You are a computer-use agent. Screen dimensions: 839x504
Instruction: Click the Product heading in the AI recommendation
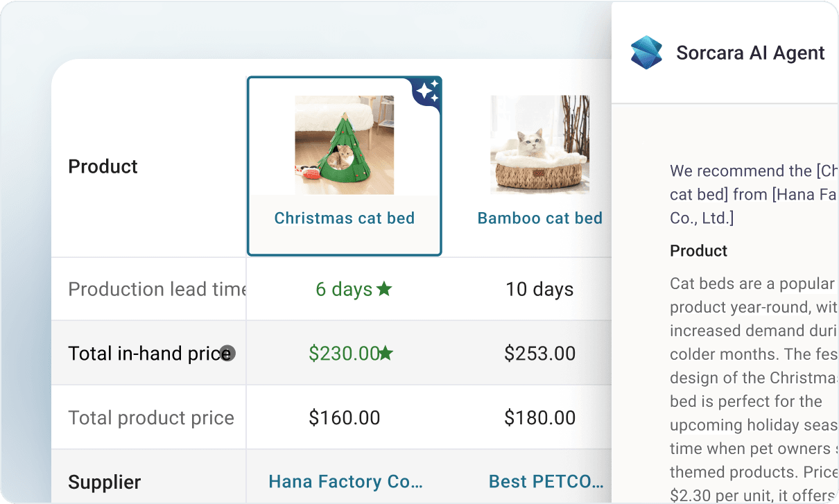click(699, 251)
